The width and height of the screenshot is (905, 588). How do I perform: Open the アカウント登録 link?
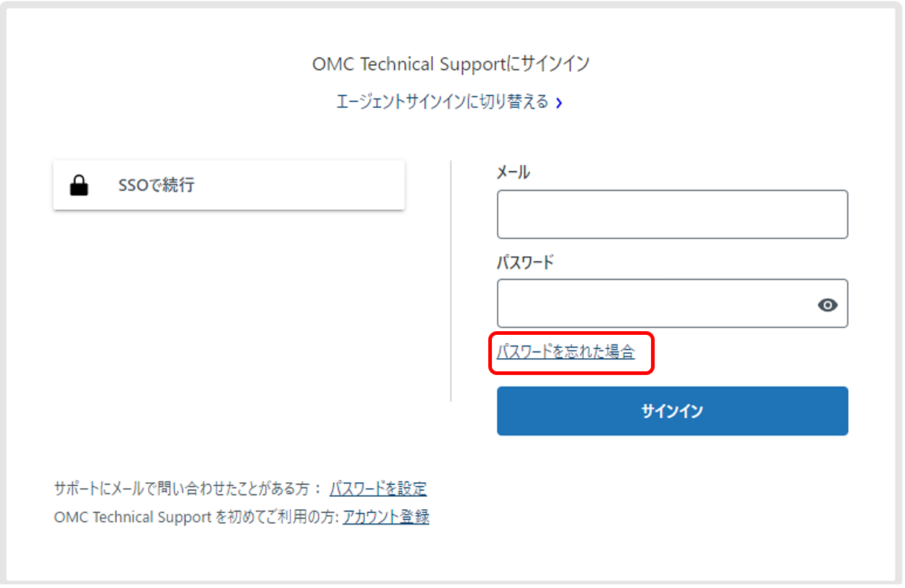point(385,517)
